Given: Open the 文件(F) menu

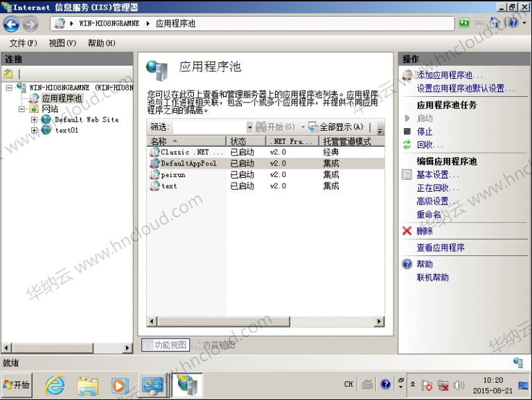Looking at the screenshot, I should [24, 43].
